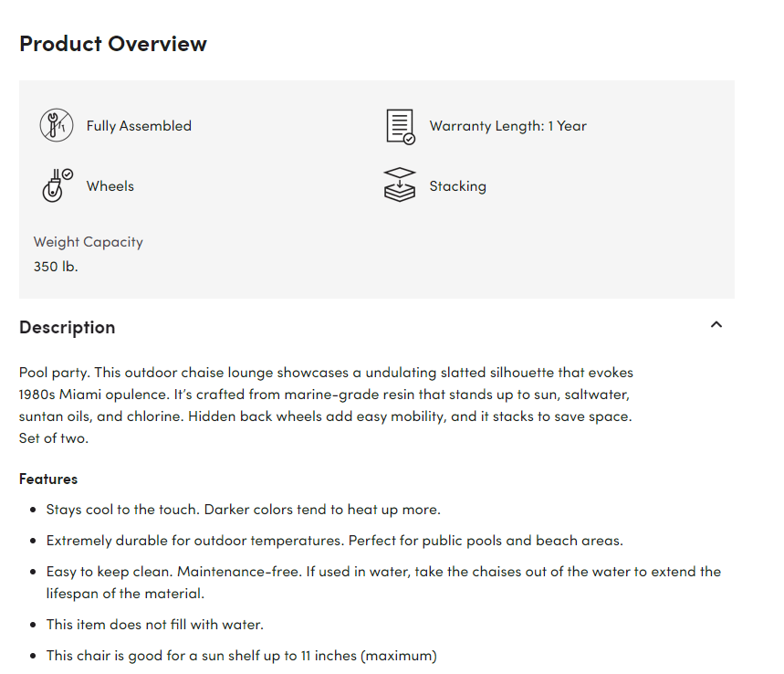
Task: Click the 'Extremely durable for outdoor temperatures' bullet
Action: point(334,541)
